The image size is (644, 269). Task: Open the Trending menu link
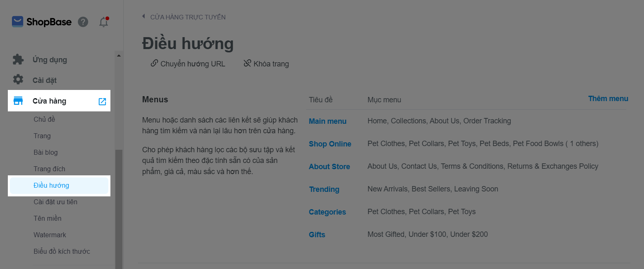tap(324, 189)
